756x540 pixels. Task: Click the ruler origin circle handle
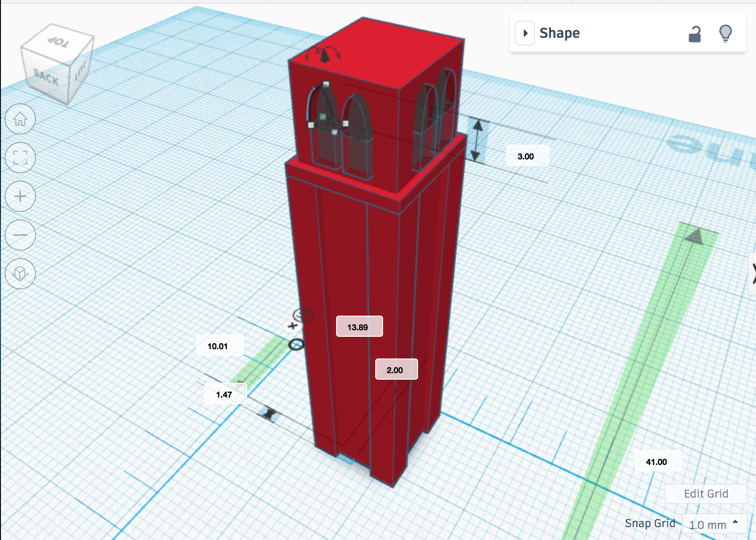pyautogui.click(x=296, y=345)
